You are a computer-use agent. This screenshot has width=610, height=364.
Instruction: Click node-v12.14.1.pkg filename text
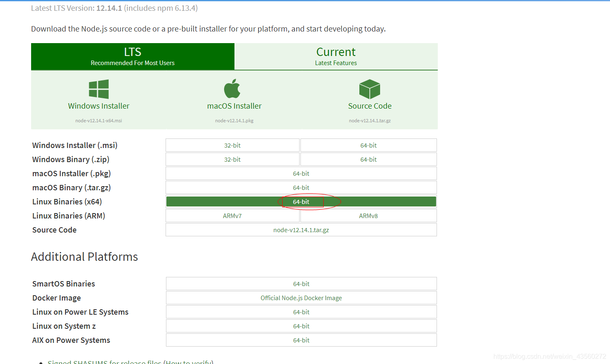pos(234,121)
